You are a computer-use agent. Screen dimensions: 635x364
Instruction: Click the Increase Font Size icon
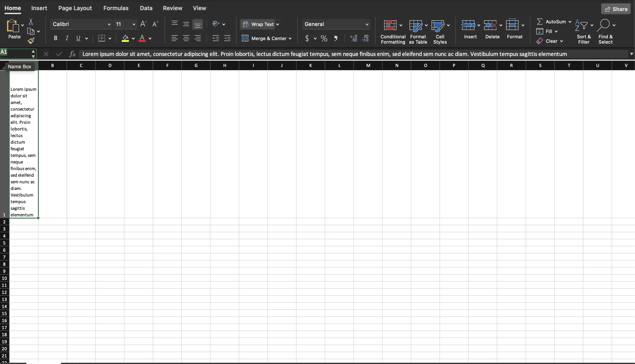click(x=143, y=24)
